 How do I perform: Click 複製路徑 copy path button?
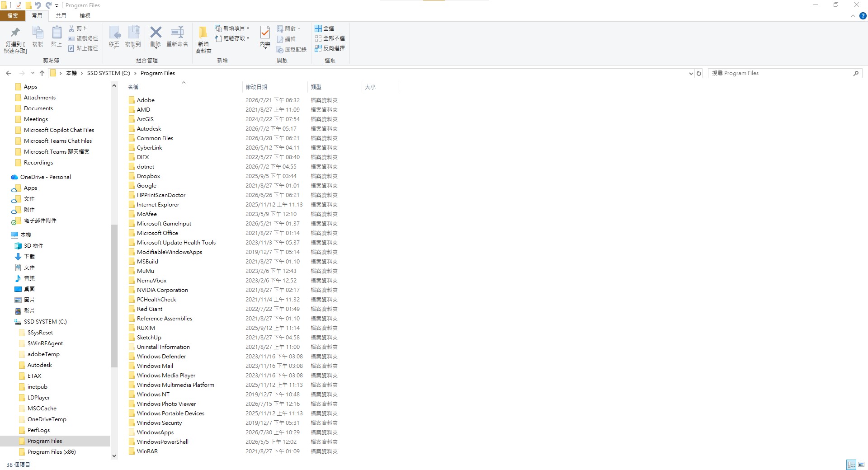tap(83, 38)
